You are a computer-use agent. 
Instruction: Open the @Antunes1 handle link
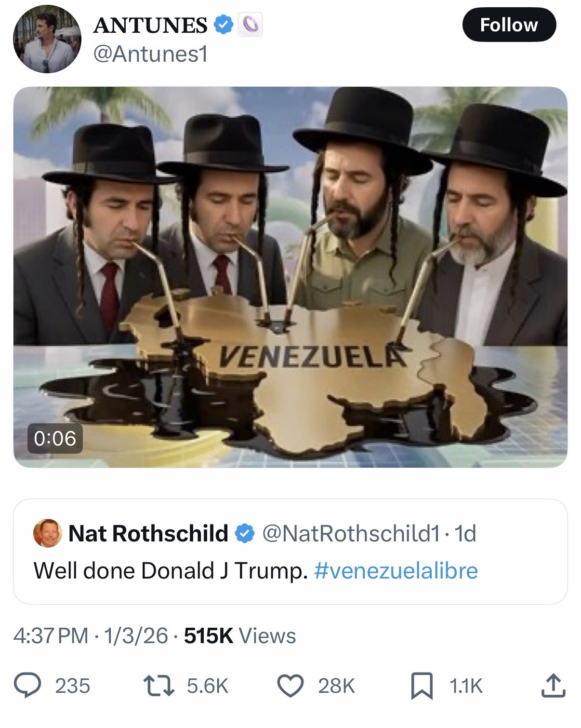click(149, 54)
